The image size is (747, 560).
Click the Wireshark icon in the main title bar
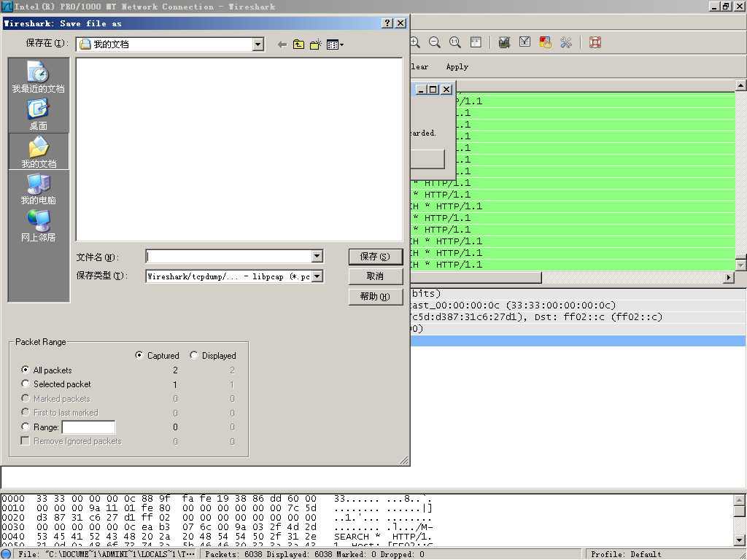coord(7,7)
